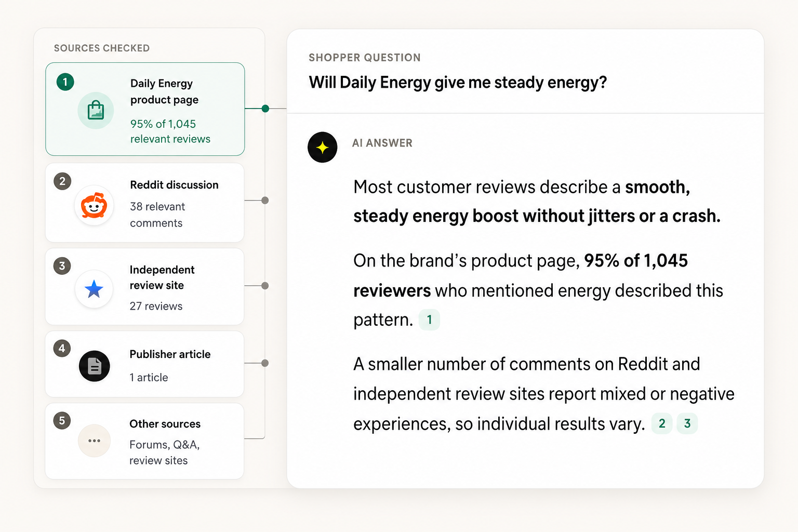798x532 pixels.
Task: Select the Daily Energy product page title
Action: (164, 91)
